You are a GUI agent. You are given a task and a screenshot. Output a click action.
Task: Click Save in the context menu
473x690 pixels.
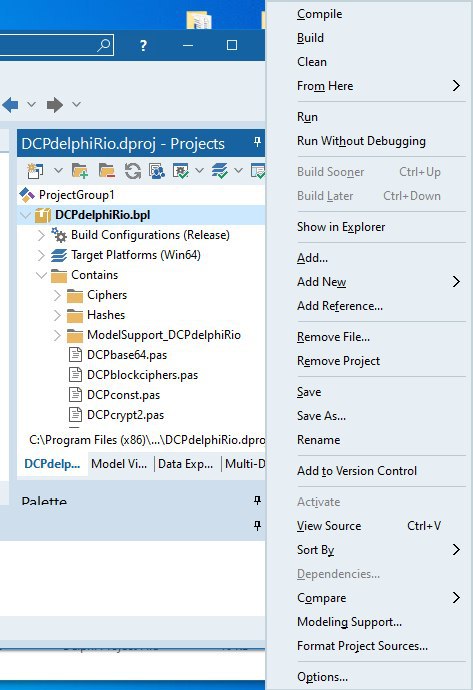308,392
